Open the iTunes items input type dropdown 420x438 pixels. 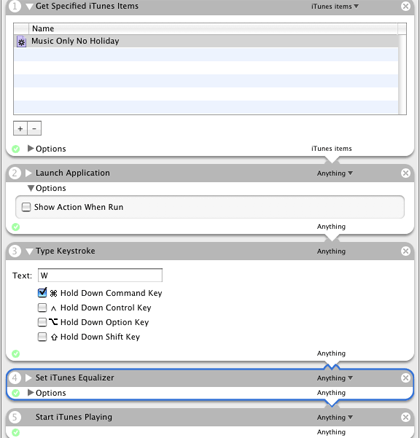pyautogui.click(x=335, y=6)
